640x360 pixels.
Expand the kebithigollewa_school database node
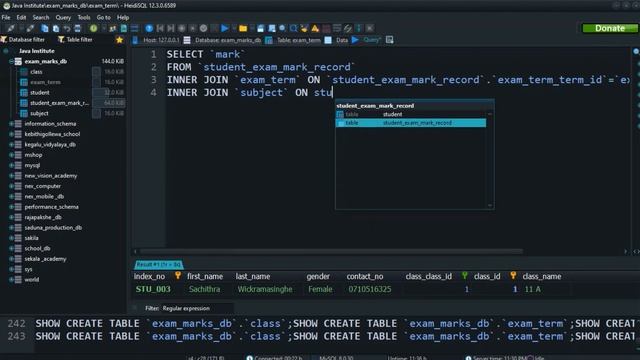11,134
